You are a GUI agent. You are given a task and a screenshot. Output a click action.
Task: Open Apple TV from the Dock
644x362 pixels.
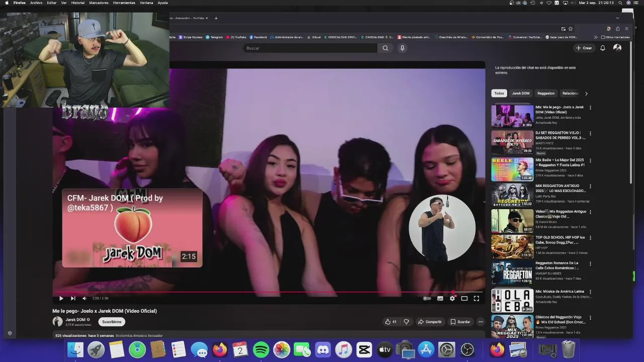point(385,349)
